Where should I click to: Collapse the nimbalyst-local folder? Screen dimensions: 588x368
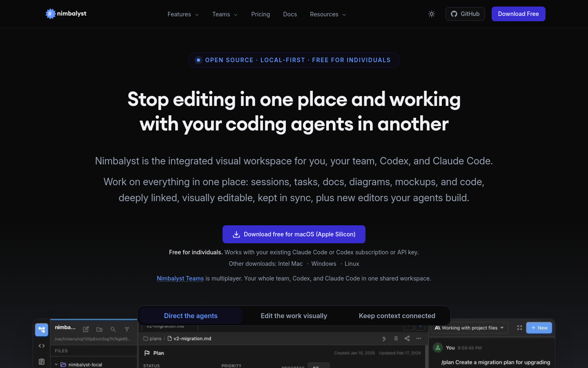click(56, 364)
